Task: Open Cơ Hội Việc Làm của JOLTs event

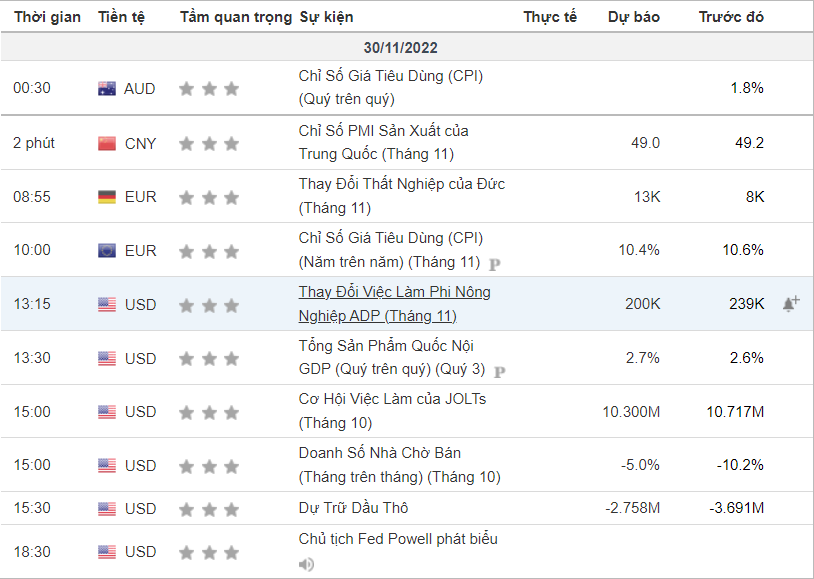Action: click(x=392, y=411)
